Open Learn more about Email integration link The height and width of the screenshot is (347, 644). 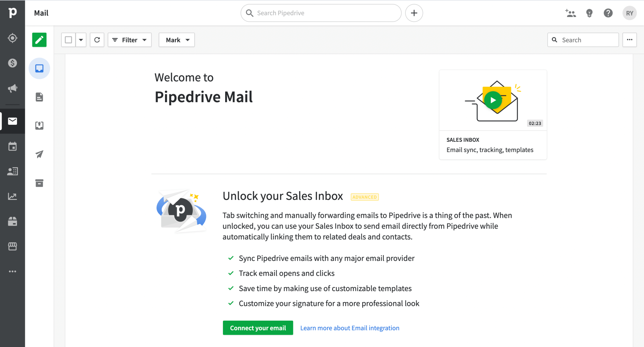349,328
